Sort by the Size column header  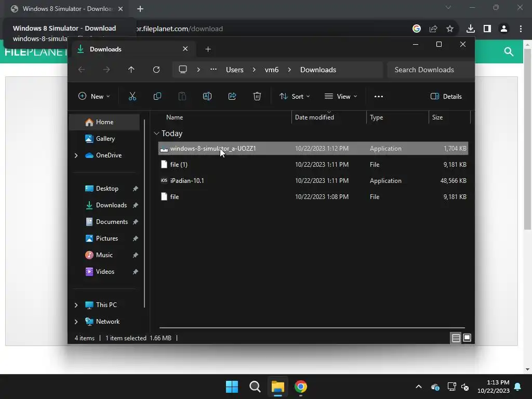pyautogui.click(x=449, y=117)
